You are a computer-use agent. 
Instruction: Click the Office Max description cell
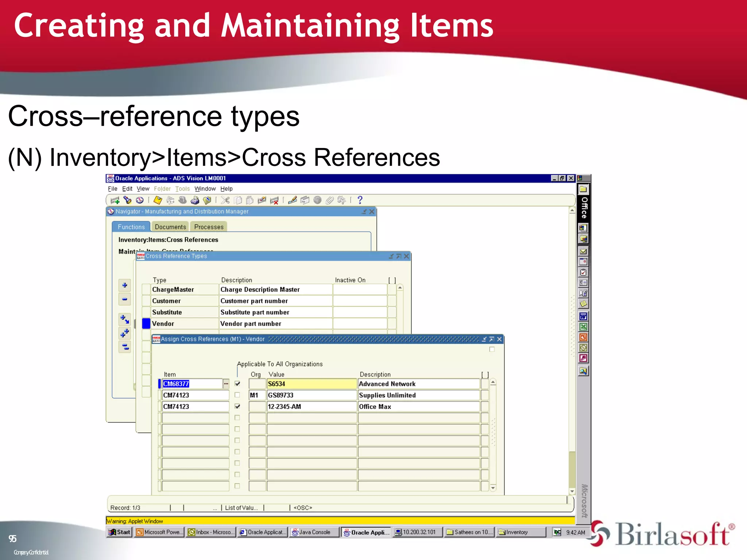[x=419, y=406]
